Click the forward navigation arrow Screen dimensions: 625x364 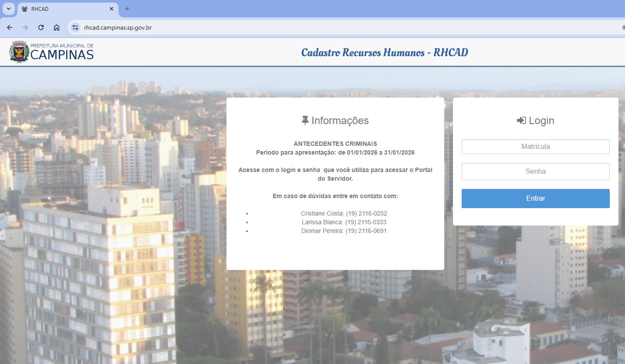pyautogui.click(x=25, y=27)
